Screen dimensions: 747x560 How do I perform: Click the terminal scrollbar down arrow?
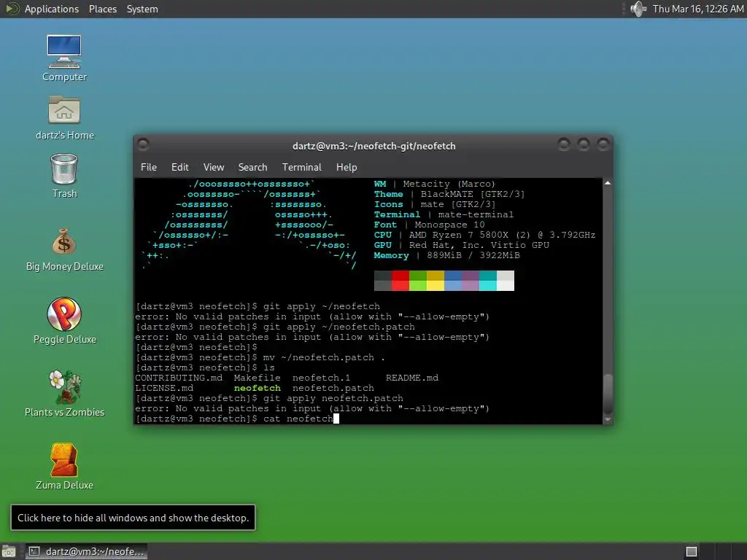[x=608, y=419]
